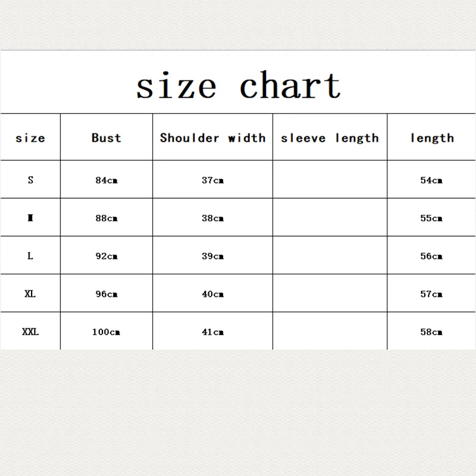The height and width of the screenshot is (476, 476).
Task: Click the "size chart" title text
Action: pos(239,85)
